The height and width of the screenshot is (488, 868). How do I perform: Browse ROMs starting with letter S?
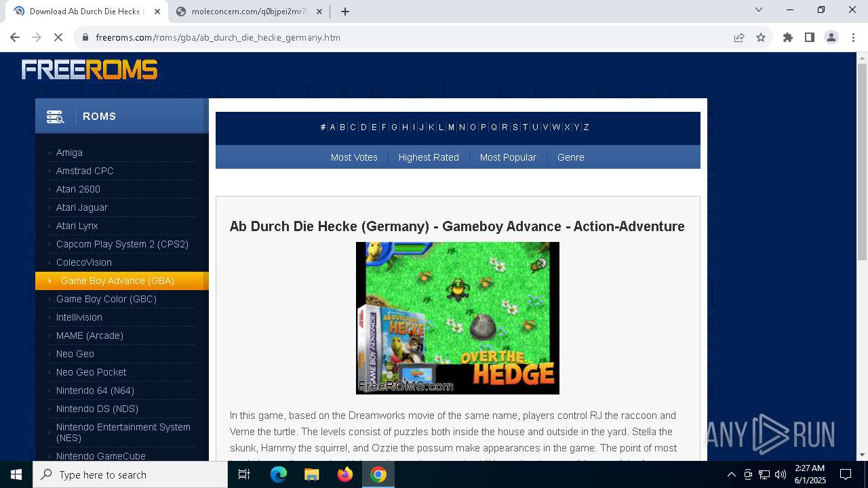click(x=515, y=127)
